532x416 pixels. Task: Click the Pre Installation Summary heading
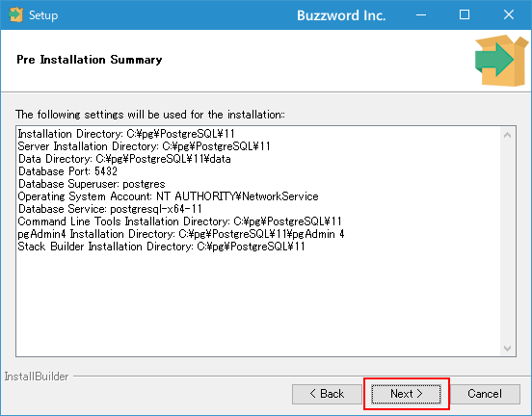90,60
